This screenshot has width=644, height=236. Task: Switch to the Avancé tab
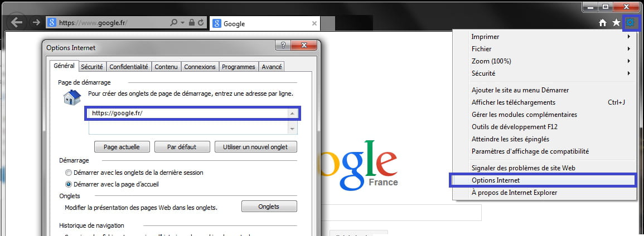click(272, 67)
